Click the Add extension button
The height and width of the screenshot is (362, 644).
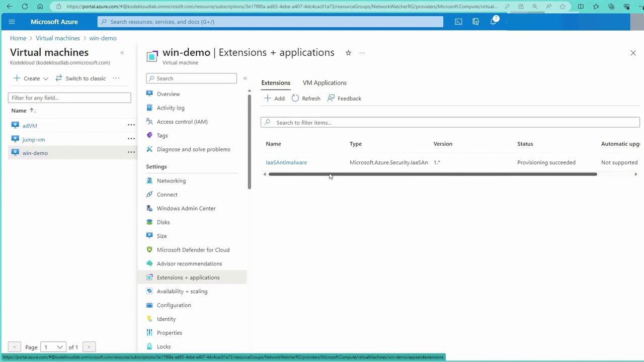click(x=275, y=99)
